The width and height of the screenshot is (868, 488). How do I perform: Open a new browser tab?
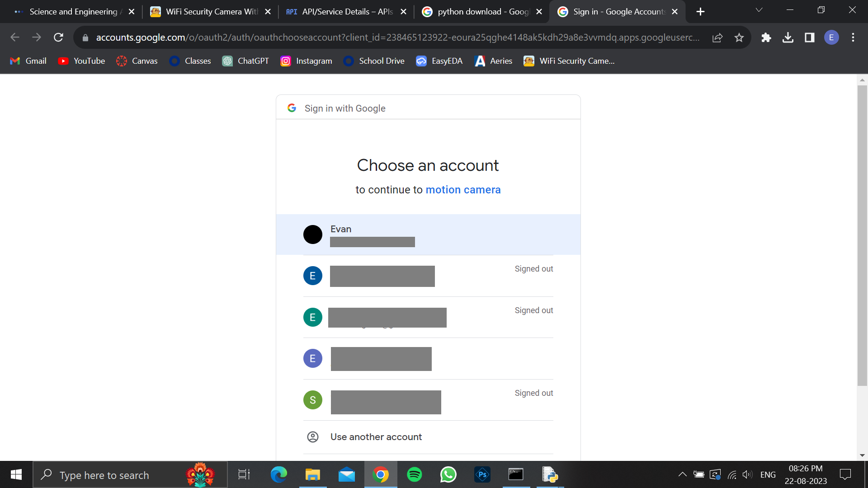point(700,12)
